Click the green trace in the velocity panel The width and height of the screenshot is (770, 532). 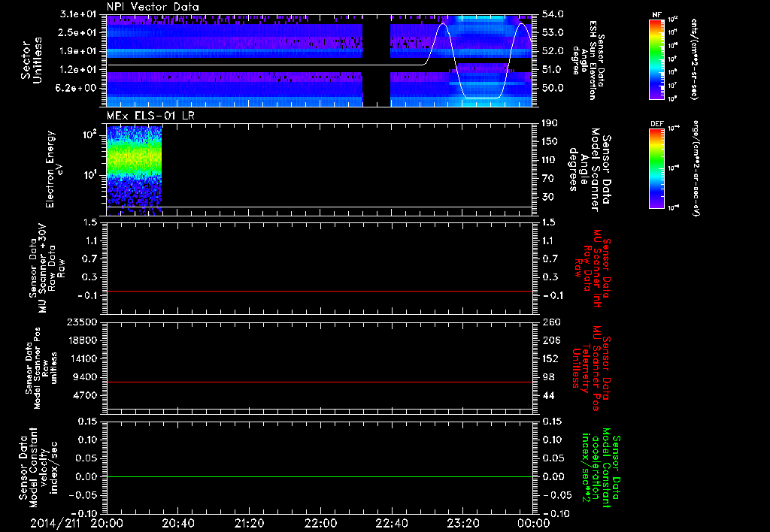coord(319,476)
